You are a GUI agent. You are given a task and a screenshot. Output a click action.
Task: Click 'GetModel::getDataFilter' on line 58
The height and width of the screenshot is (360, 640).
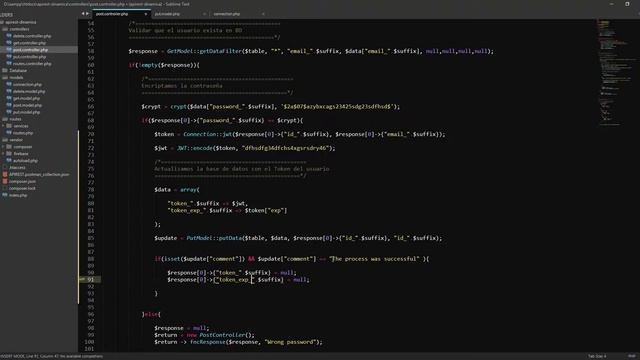coord(204,51)
